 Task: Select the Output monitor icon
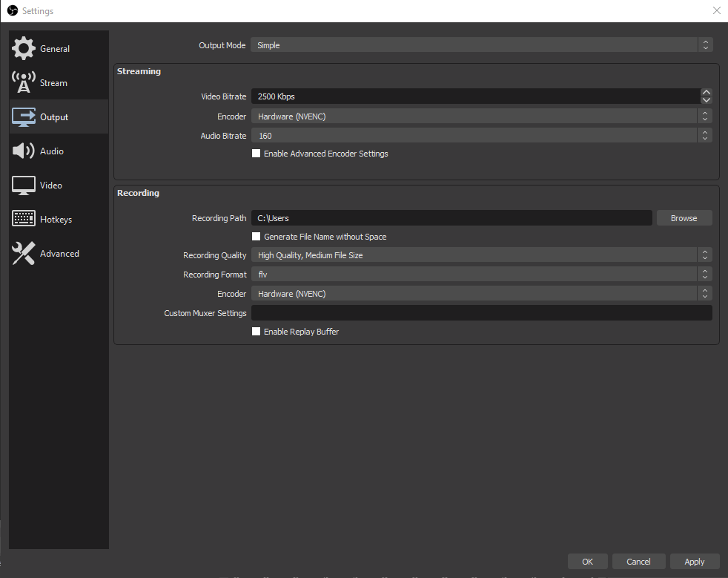tap(24, 117)
